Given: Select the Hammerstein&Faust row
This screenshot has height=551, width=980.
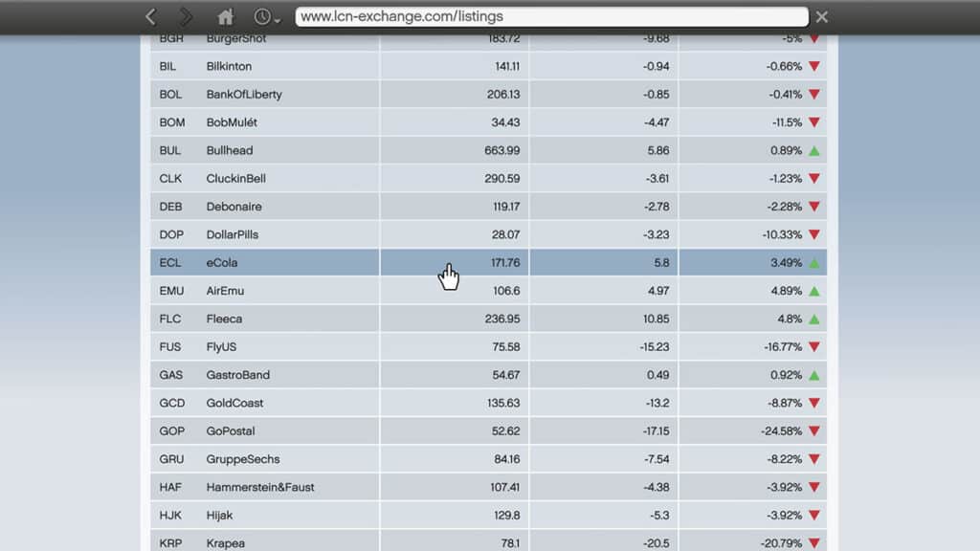Looking at the screenshot, I should pyautogui.click(x=260, y=487).
